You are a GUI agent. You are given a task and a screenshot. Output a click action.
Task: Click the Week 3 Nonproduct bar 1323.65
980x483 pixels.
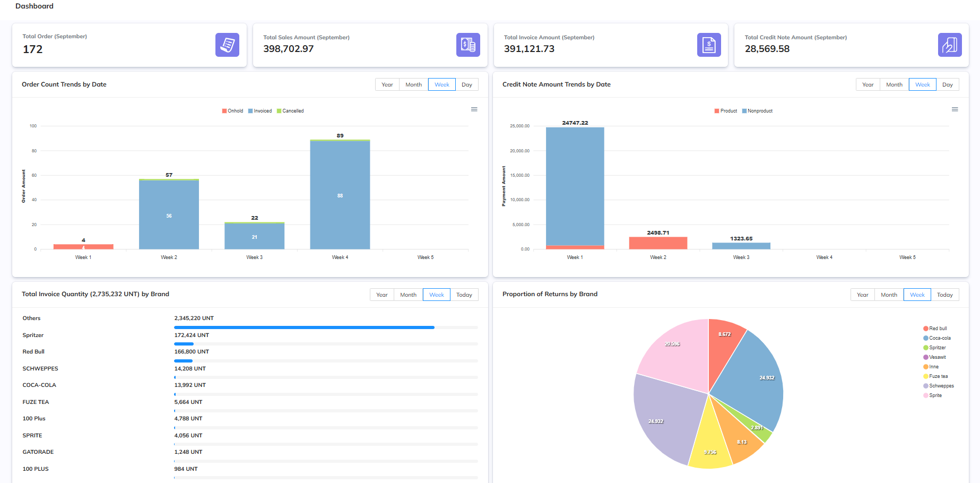click(741, 246)
